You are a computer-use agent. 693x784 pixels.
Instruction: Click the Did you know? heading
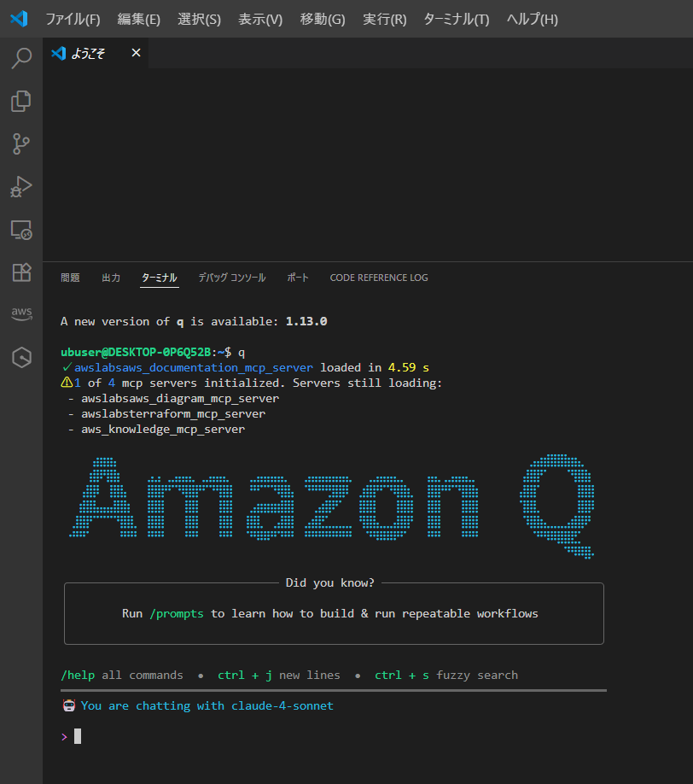329,583
